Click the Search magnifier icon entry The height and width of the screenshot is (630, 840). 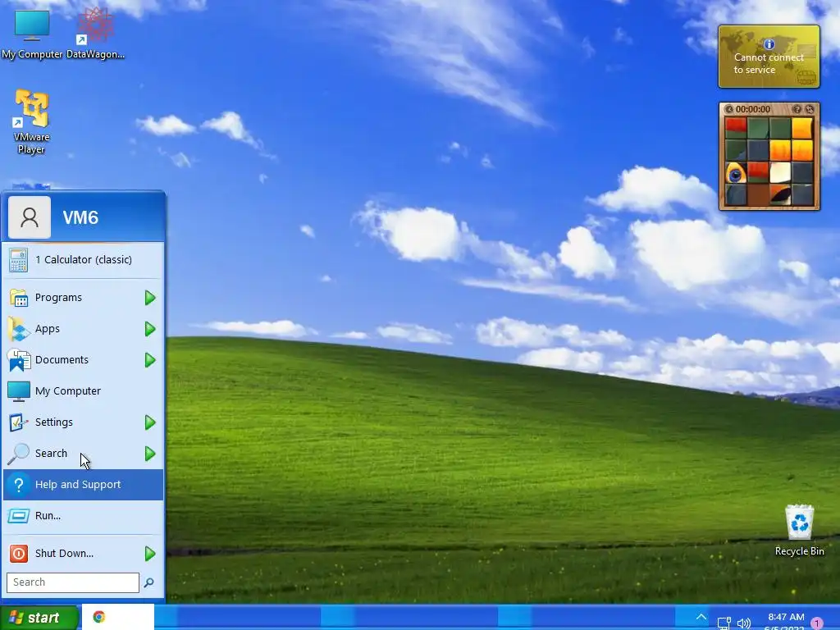click(18, 453)
